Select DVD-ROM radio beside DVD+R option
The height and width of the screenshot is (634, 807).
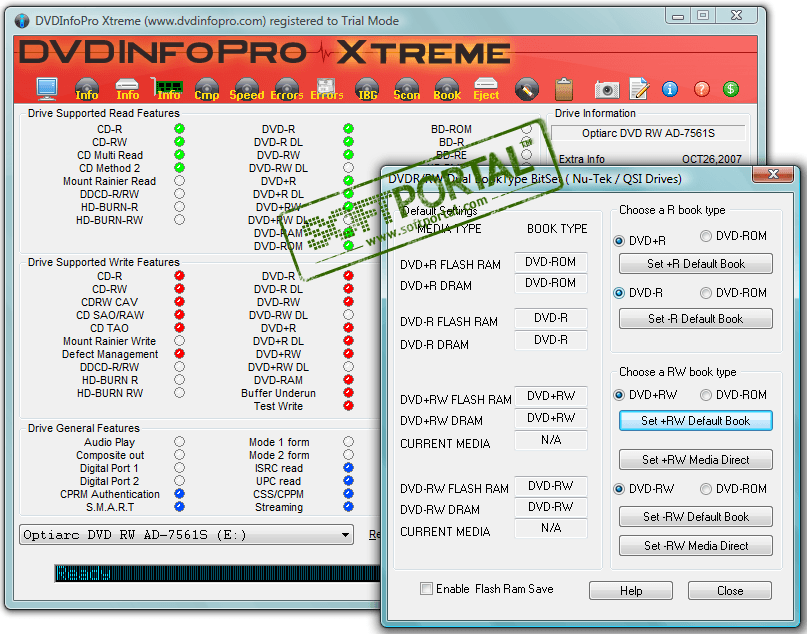pos(706,236)
